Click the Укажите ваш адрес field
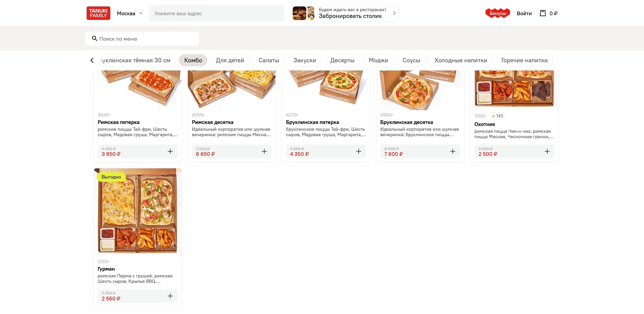Viewport: 644px width, 314px height. pos(217,14)
